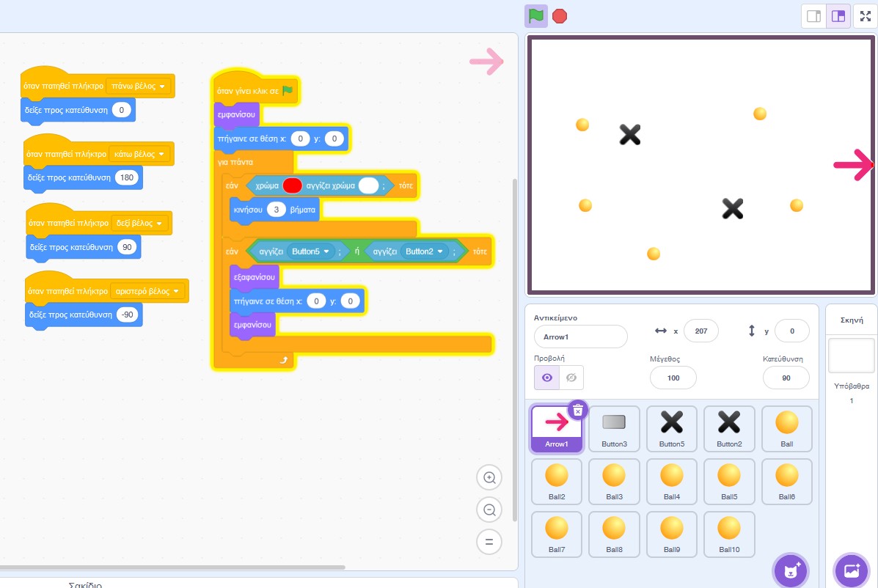Click the green flag hat block
The height and width of the screenshot is (588, 878).
(256, 89)
